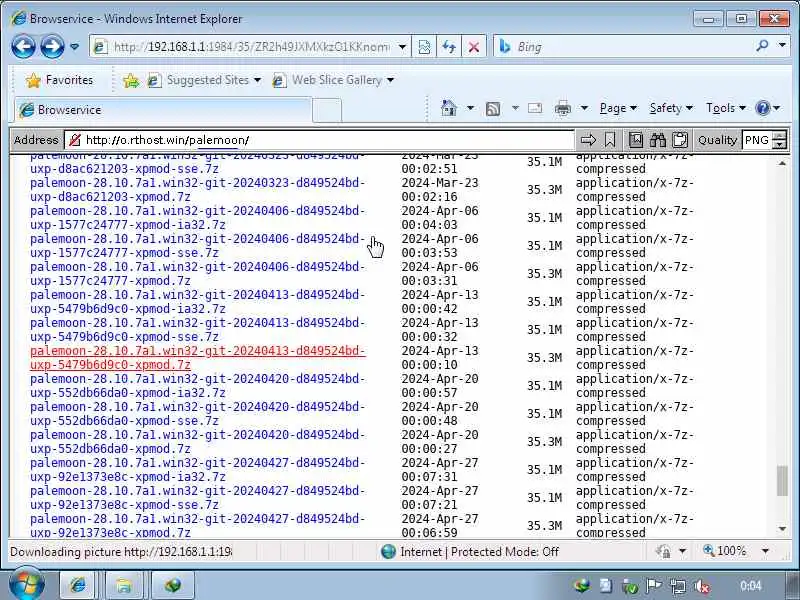800x600 pixels.
Task: Stop loading with the red X icon
Action: [x=474, y=47]
